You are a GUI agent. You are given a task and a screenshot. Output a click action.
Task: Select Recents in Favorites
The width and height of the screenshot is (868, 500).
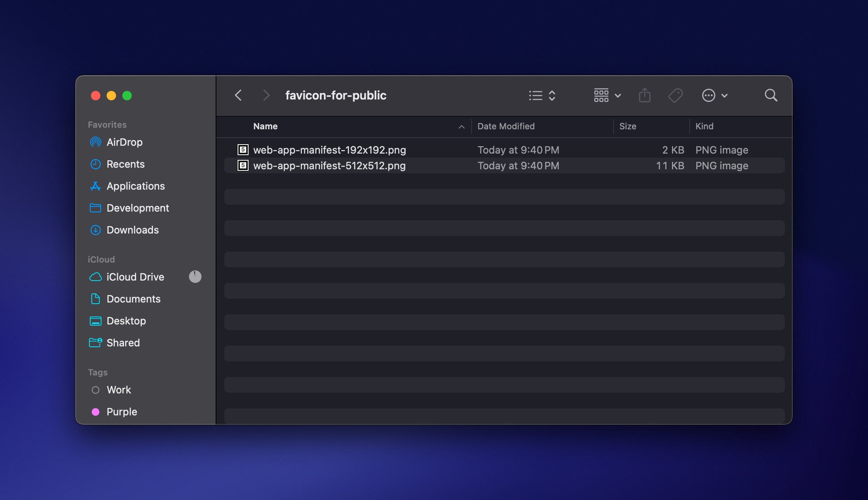(x=125, y=164)
